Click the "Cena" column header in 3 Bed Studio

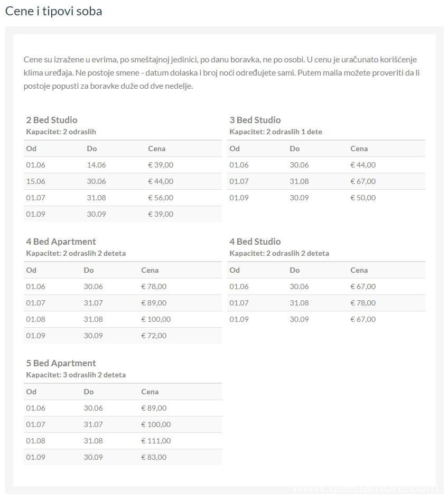[x=359, y=149]
